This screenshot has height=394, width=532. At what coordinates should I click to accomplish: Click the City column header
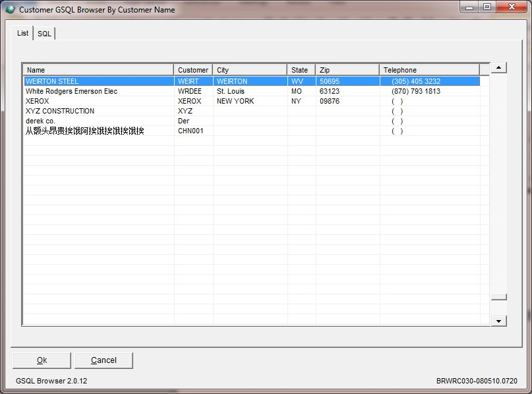250,70
